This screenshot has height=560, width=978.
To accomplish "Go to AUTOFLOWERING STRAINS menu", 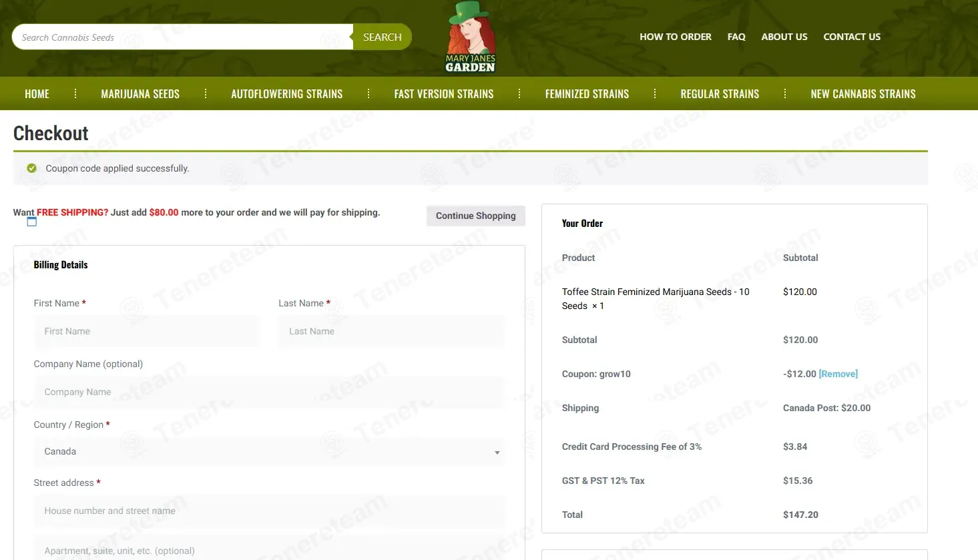I will tap(287, 94).
